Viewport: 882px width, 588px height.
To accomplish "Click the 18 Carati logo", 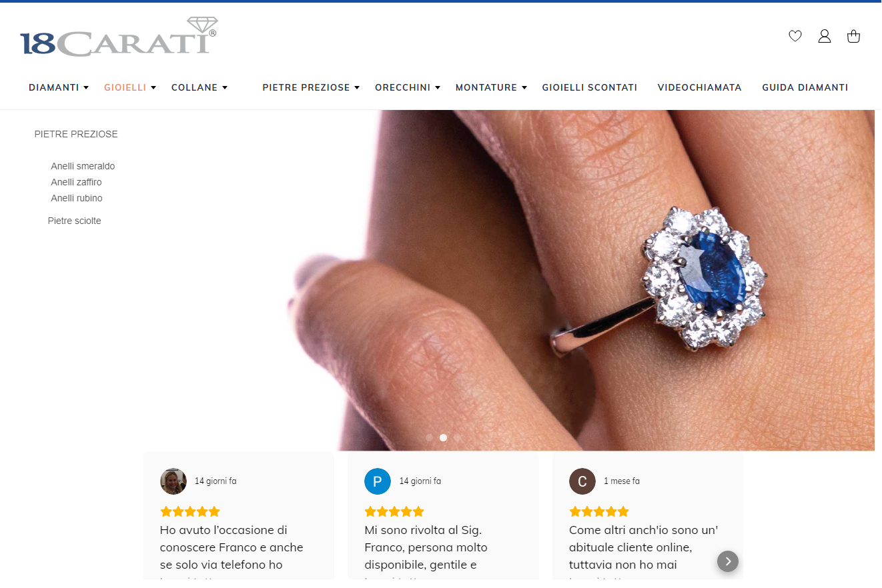I will [119, 37].
